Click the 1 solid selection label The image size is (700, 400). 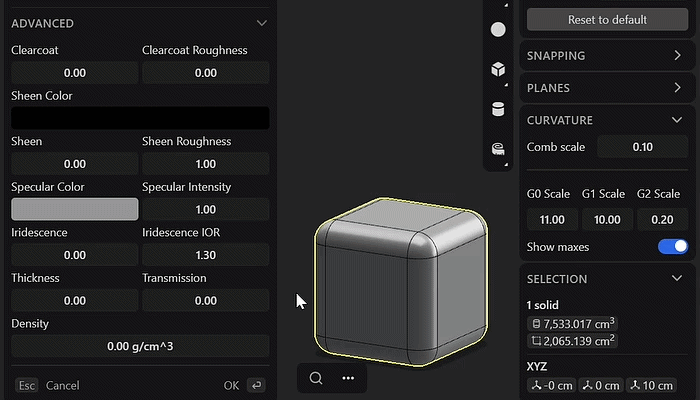542,305
